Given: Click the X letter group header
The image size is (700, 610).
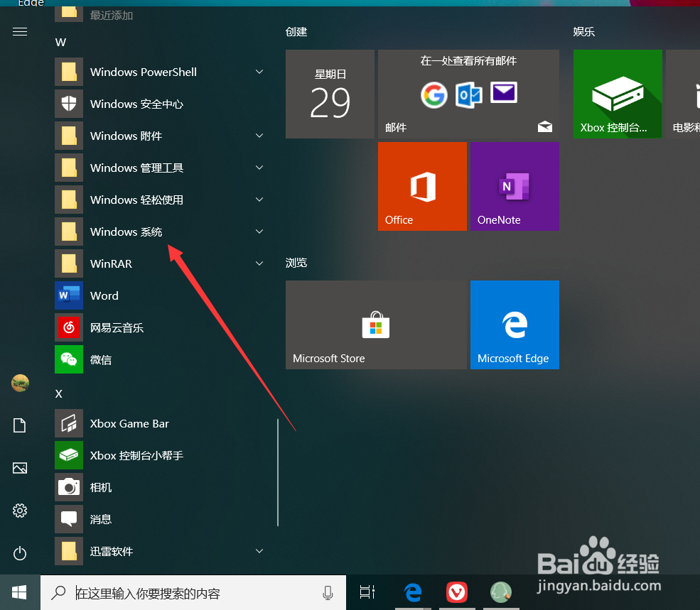Looking at the screenshot, I should coord(59,393).
